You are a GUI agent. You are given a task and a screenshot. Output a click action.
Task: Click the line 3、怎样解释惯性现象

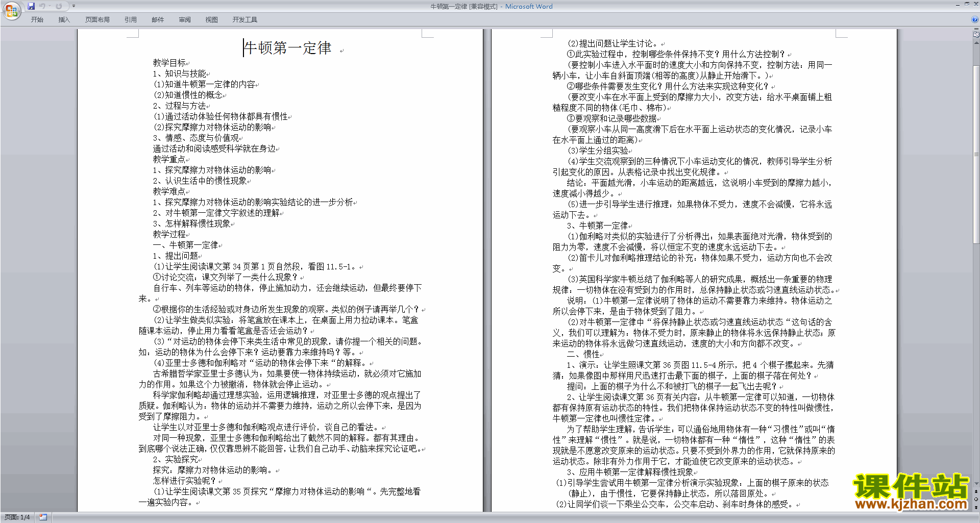(x=191, y=223)
